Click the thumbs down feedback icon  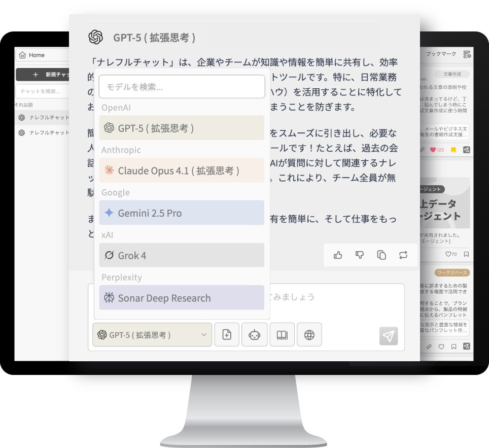[x=360, y=255]
